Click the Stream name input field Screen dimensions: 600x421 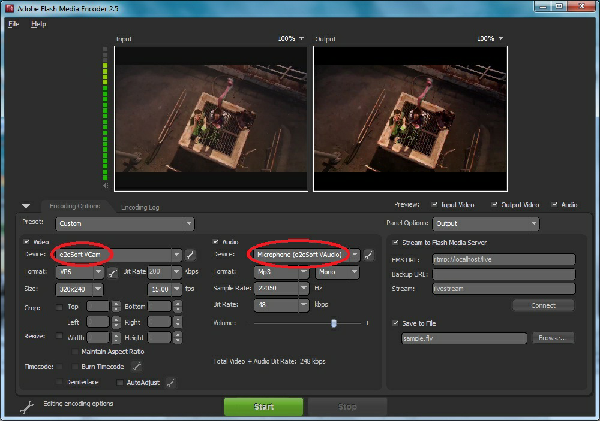pos(503,289)
